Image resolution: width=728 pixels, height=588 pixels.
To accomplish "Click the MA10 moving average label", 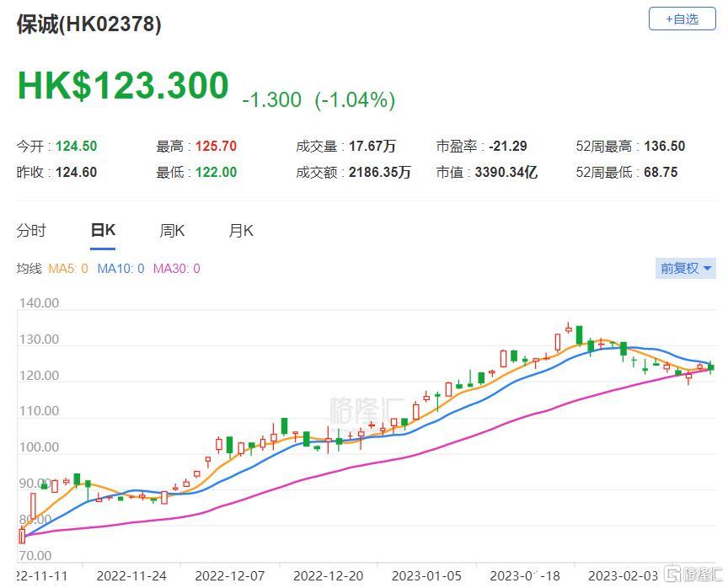I will pyautogui.click(x=120, y=268).
